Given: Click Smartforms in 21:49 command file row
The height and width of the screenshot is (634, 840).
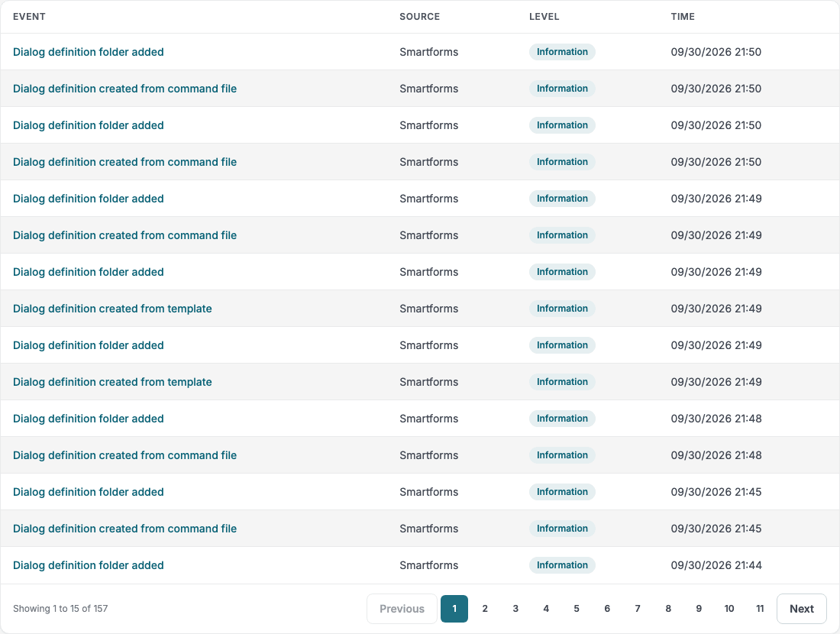Looking at the screenshot, I should [428, 235].
